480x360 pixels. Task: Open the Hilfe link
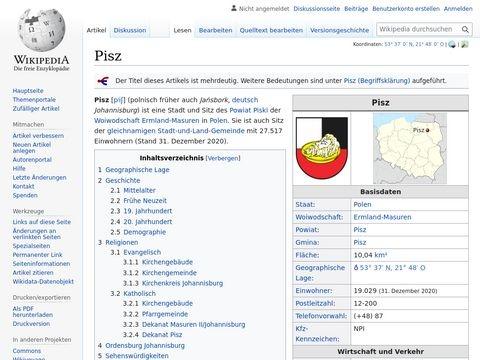pyautogui.click(x=19, y=169)
